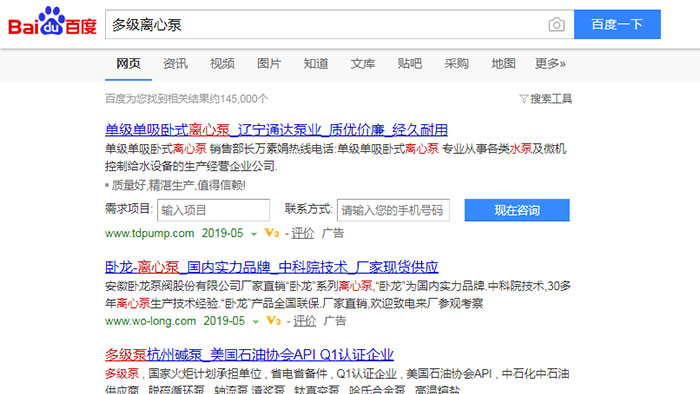Click text 质量好,精湛生产,值得信赖!
Image resolution: width=700 pixels, height=394 pixels.
(179, 185)
